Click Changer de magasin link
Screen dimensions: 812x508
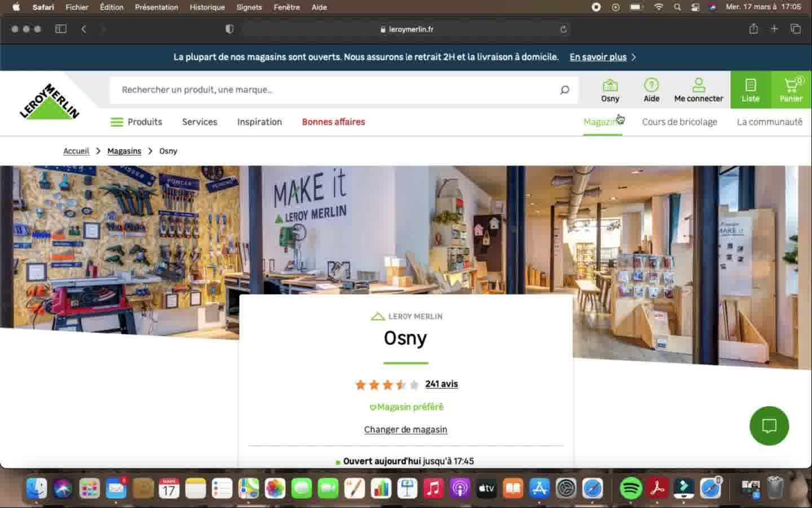pos(405,430)
